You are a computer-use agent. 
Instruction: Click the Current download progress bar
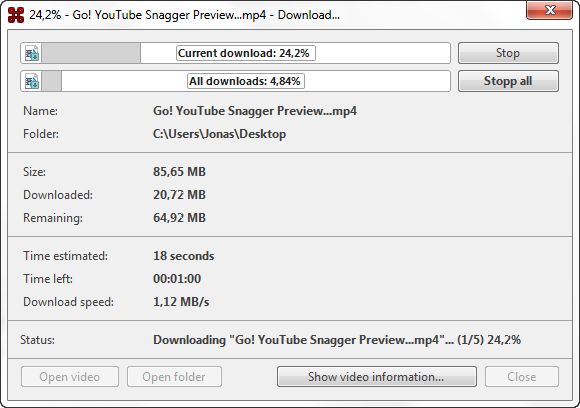click(x=246, y=53)
